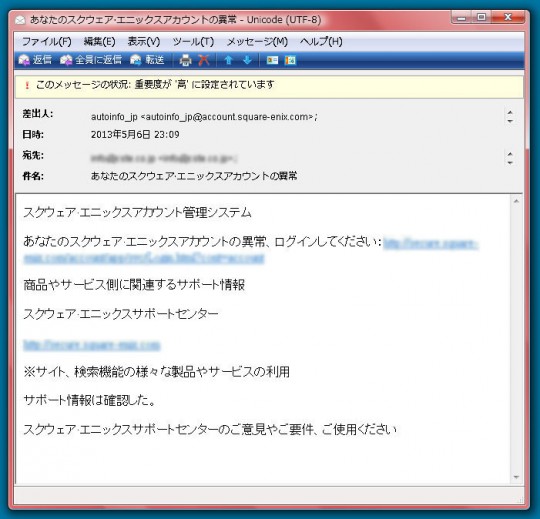
Task: Click the red exclamation importance icon
Action: click(x=27, y=85)
